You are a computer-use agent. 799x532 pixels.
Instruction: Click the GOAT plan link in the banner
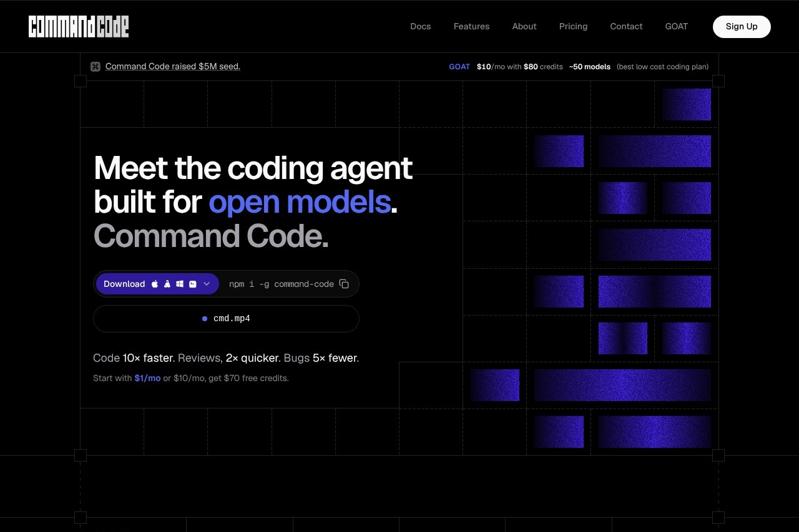459,67
